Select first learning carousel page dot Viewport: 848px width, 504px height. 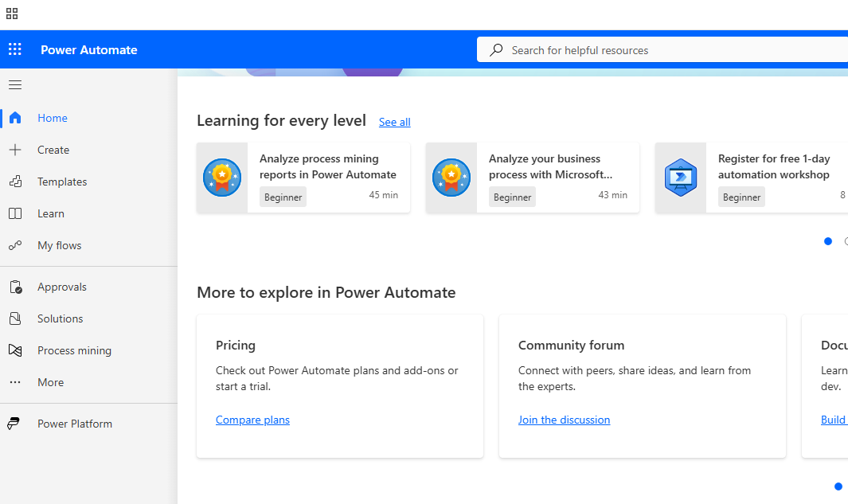(828, 241)
